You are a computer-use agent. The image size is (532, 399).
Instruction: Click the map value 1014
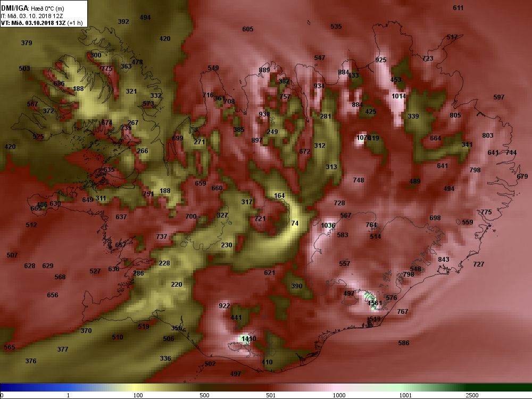click(x=398, y=96)
